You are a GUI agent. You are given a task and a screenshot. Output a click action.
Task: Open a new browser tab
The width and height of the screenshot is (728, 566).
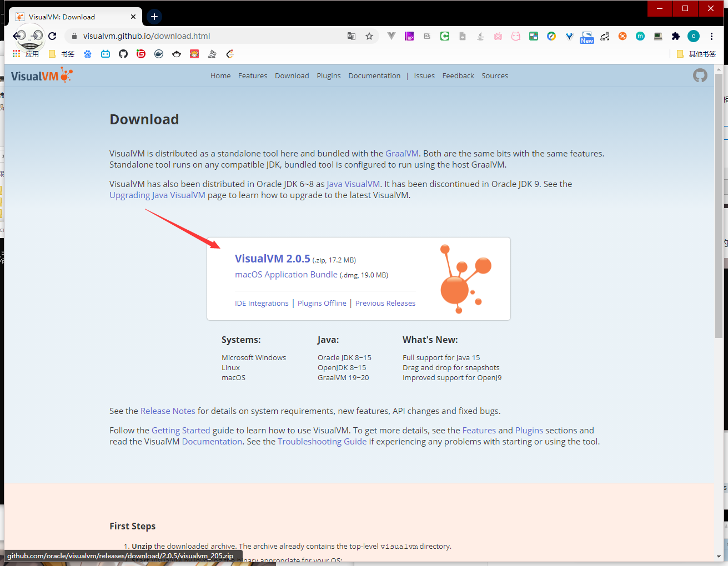[x=154, y=17]
